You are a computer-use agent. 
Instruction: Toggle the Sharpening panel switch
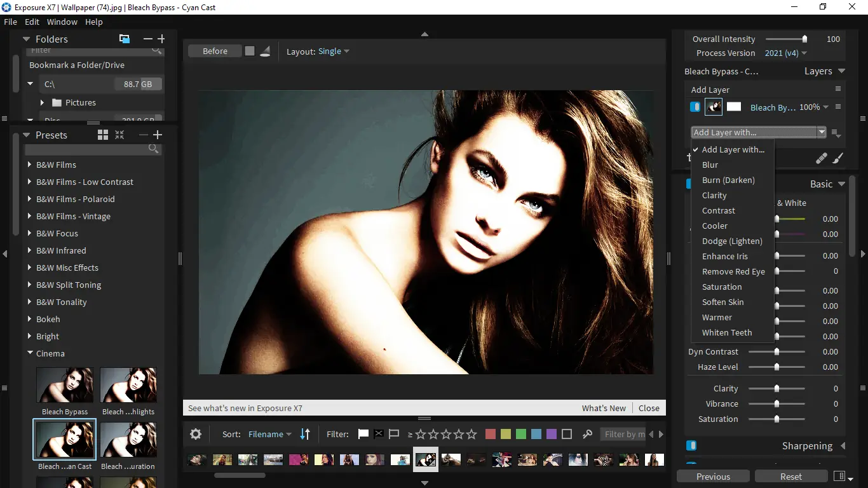(x=691, y=445)
